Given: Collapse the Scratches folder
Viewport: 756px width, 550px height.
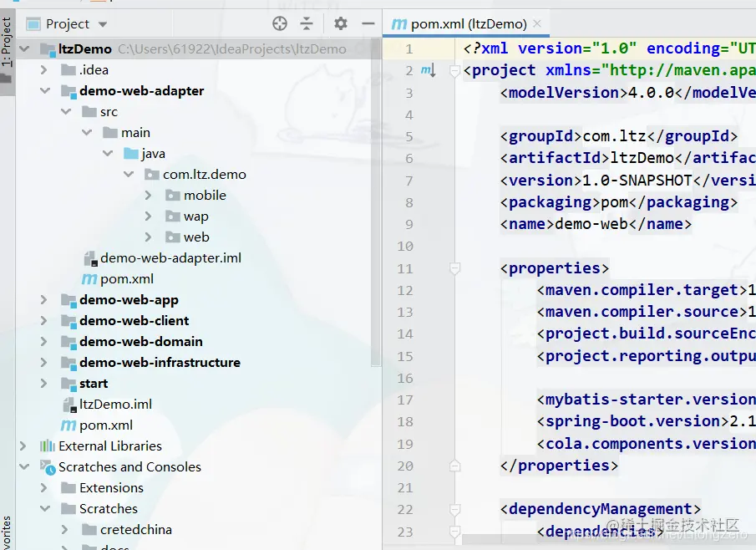Looking at the screenshot, I should [x=45, y=508].
